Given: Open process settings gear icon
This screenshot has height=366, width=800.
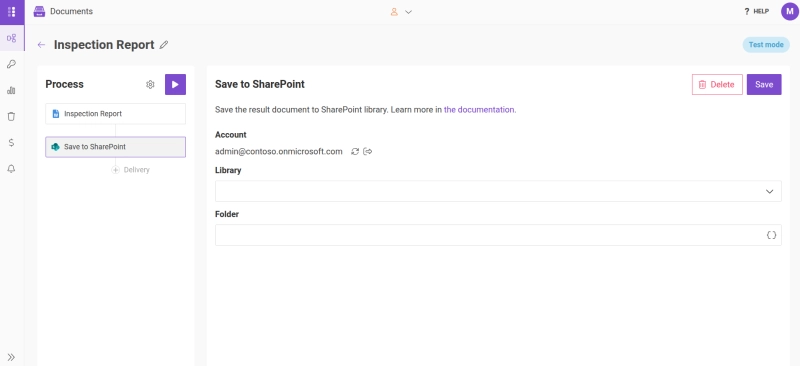Looking at the screenshot, I should click(x=150, y=84).
